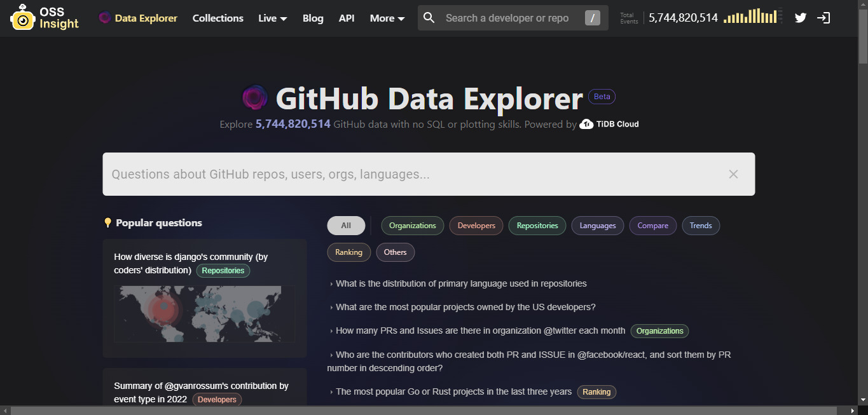The image size is (868, 415).
Task: Click the Data Explorer purple icon in navbar
Action: coord(105,18)
